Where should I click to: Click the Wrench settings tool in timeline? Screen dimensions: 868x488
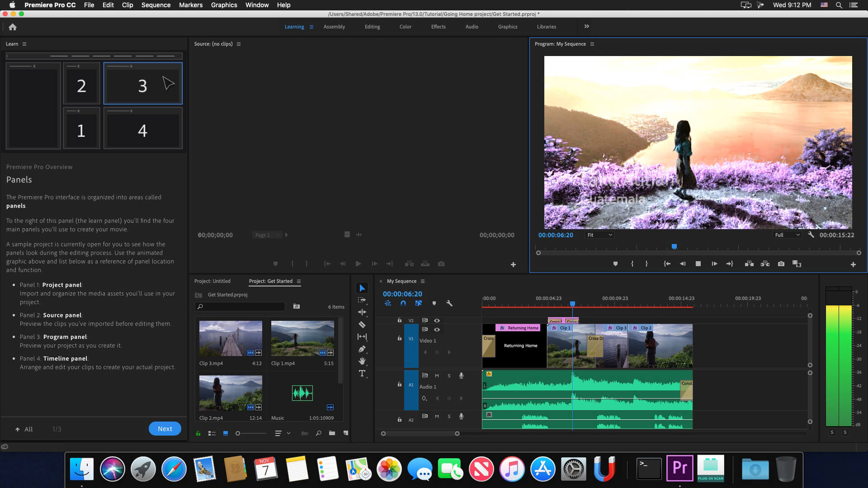click(x=449, y=303)
